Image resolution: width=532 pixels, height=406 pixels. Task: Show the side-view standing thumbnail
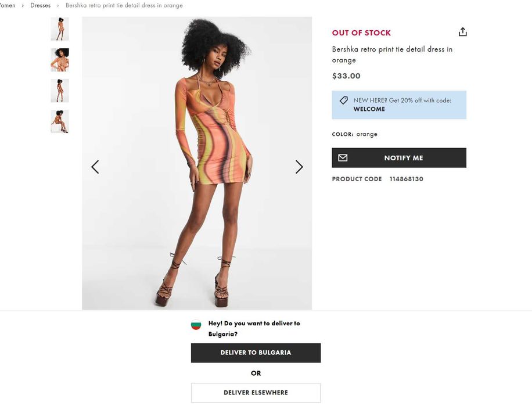(x=60, y=91)
